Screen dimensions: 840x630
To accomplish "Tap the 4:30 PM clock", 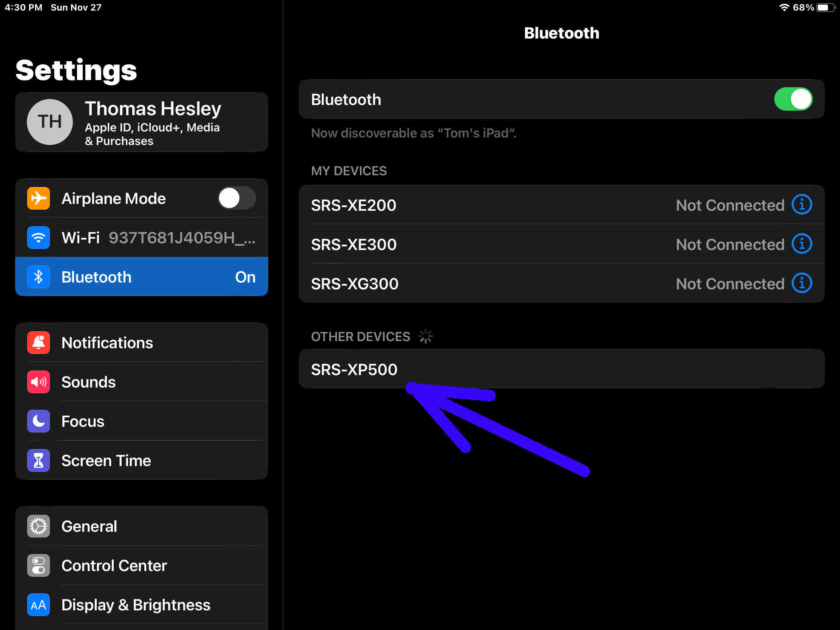I will coord(23,7).
